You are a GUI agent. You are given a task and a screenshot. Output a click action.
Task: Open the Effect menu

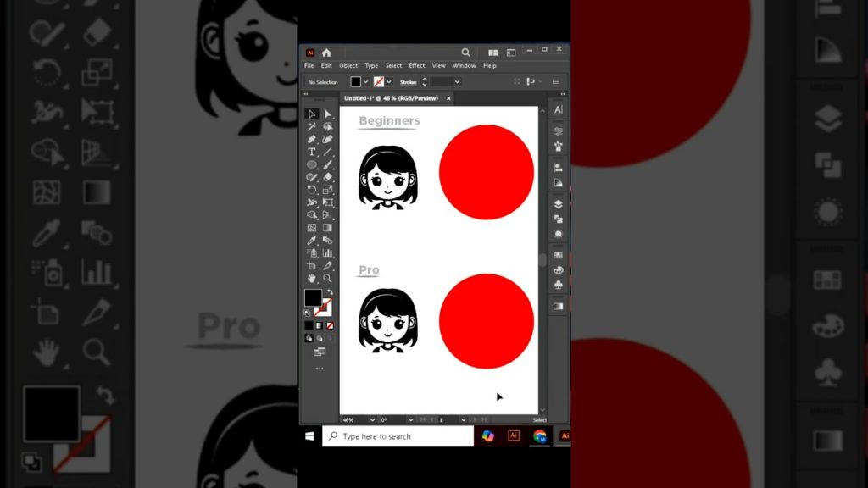[x=416, y=65]
